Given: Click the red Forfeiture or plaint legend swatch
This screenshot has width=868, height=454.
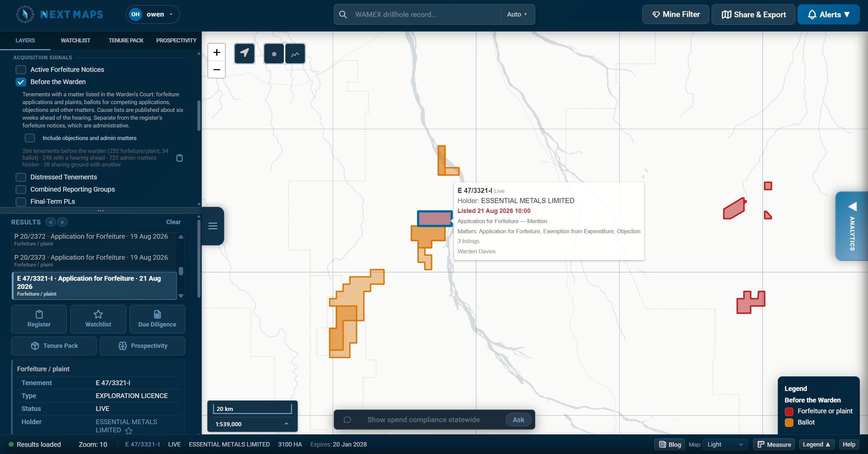Looking at the screenshot, I should 789,411.
